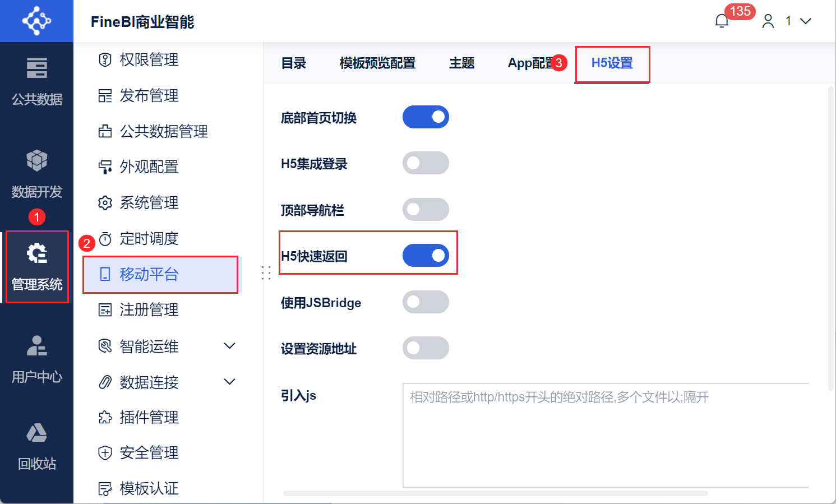Image resolution: width=836 pixels, height=504 pixels.
Task: Switch to the 主题 tab
Action: pyautogui.click(x=461, y=63)
